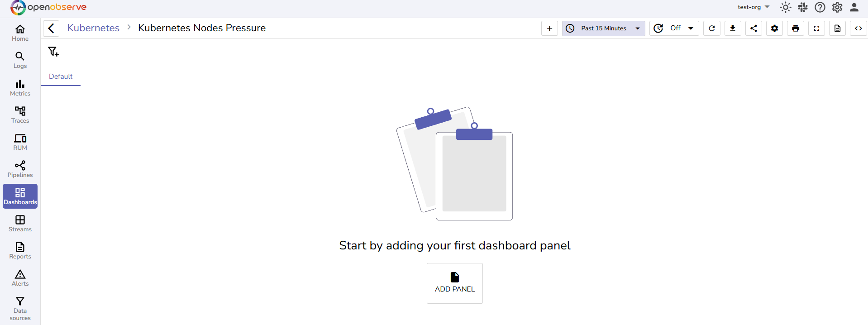The width and height of the screenshot is (868, 325).
Task: Open Dashboards from the sidebar menu
Action: coord(20,196)
